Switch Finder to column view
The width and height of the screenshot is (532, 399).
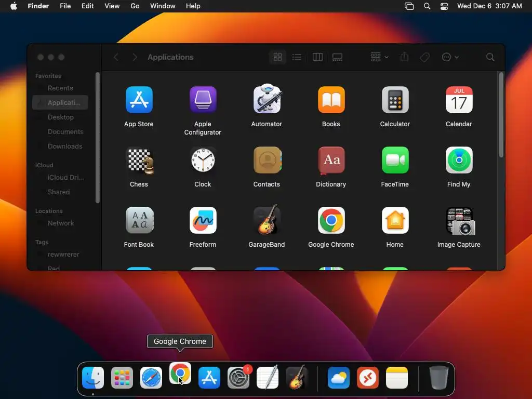[317, 57]
